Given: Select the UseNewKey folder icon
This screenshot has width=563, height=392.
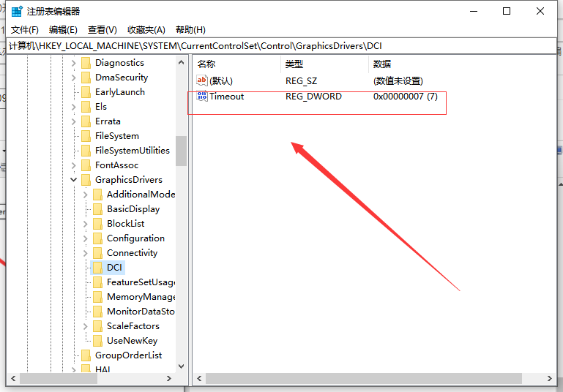Looking at the screenshot, I should 97,341.
